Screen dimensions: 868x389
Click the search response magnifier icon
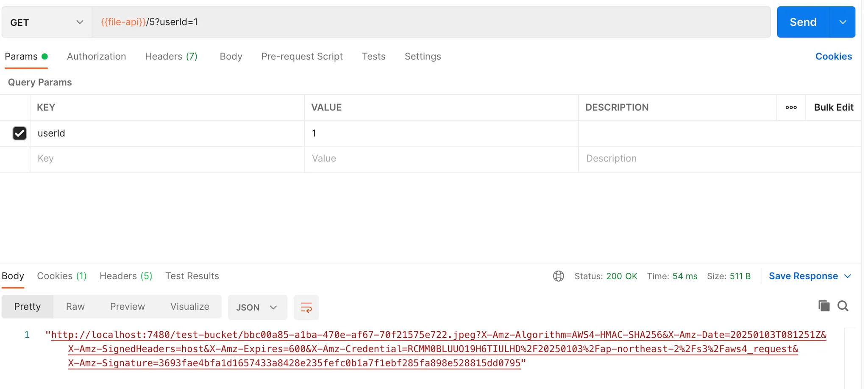click(x=843, y=306)
